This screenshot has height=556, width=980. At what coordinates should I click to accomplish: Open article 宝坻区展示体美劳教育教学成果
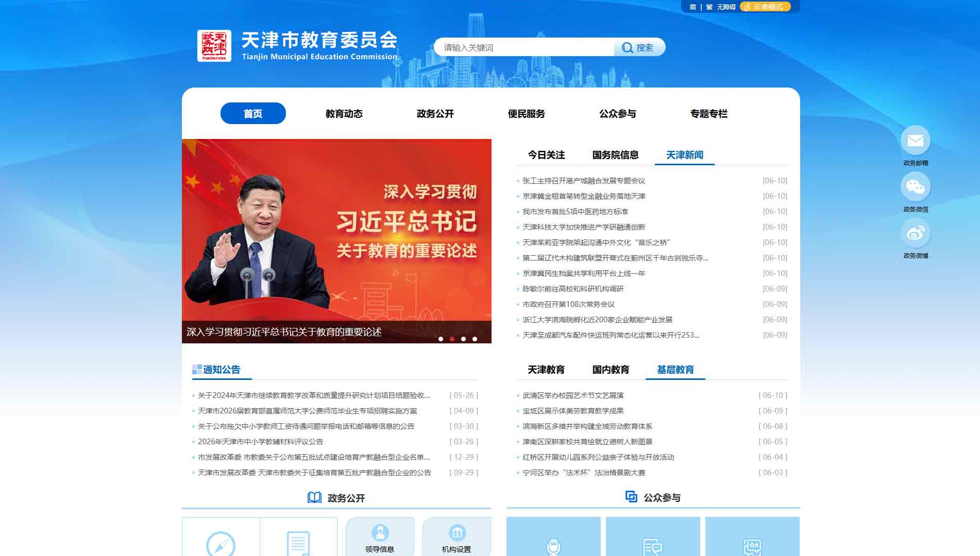click(573, 411)
